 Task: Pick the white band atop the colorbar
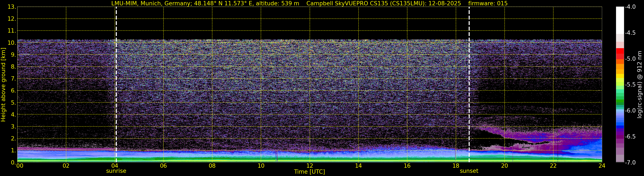[620, 20]
